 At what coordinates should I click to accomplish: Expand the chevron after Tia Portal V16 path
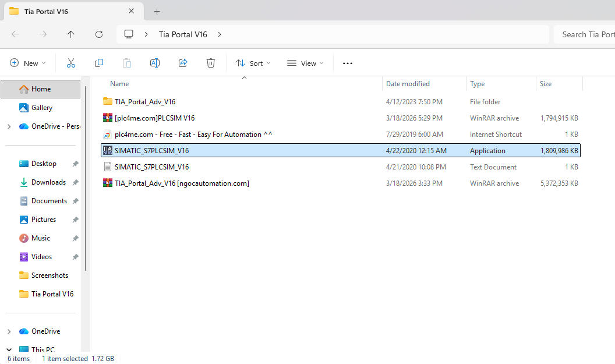(220, 34)
